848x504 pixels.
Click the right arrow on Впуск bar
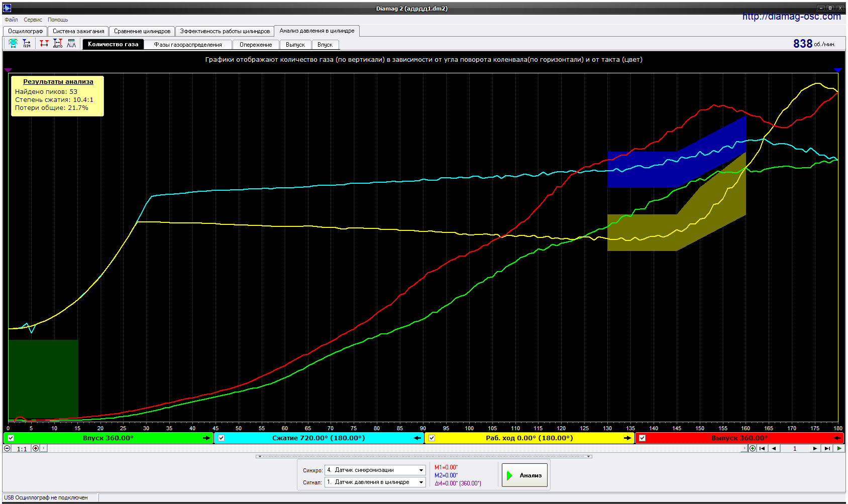click(206, 438)
